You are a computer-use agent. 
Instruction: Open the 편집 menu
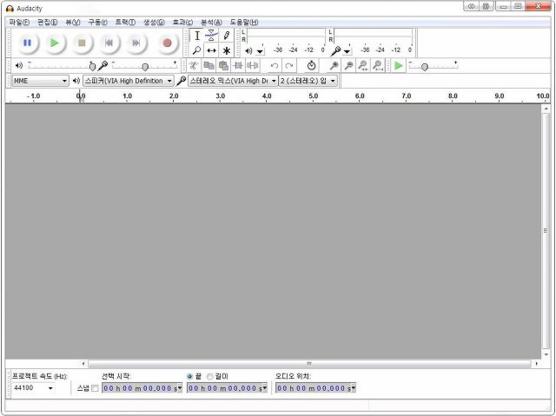tap(47, 22)
